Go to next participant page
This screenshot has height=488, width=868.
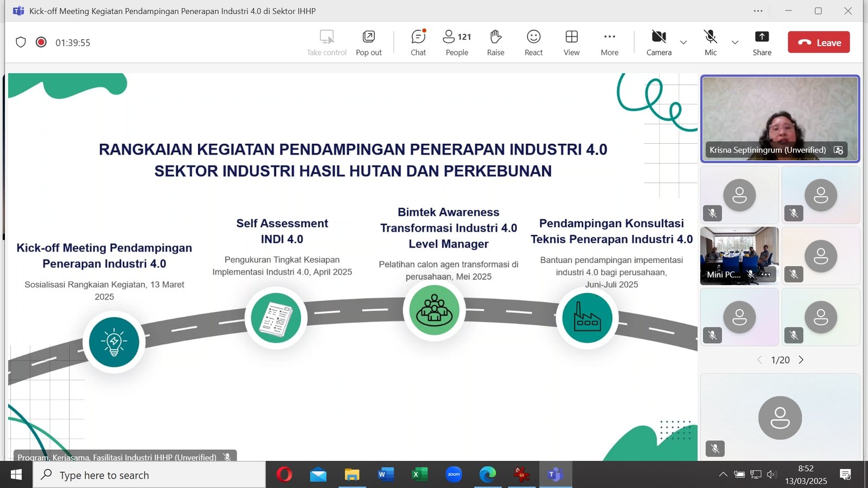coord(801,359)
